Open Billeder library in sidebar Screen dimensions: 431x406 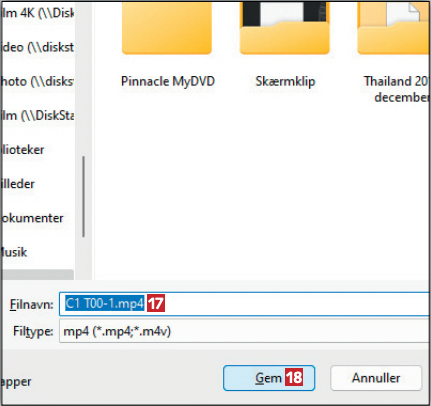18,184
